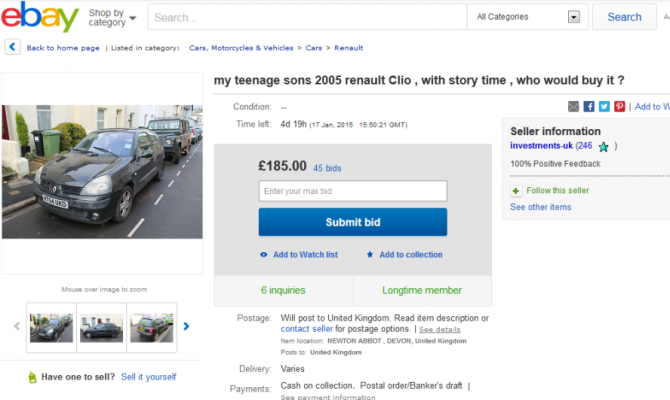
Task: Click the seller's feedback star icon
Action: coord(603,146)
